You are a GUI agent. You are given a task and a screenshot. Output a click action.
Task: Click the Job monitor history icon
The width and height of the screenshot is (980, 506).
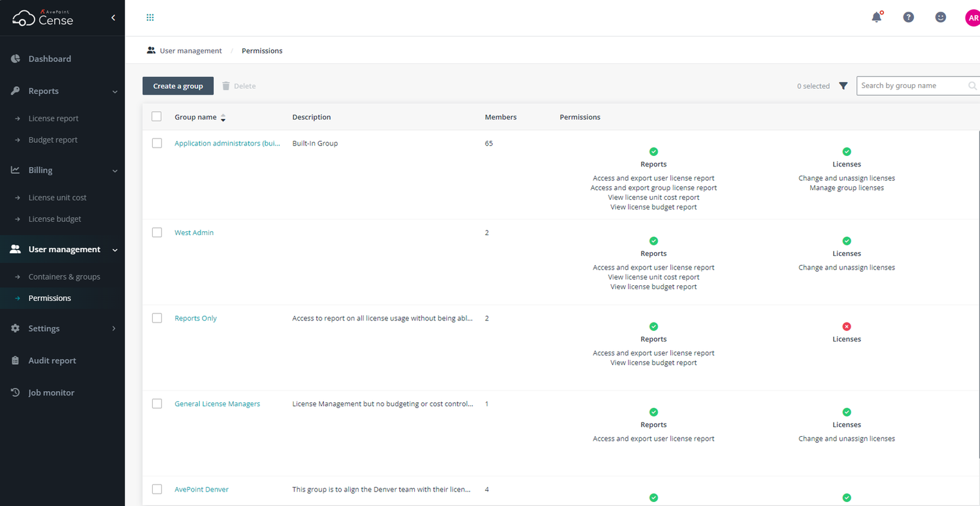pos(16,392)
